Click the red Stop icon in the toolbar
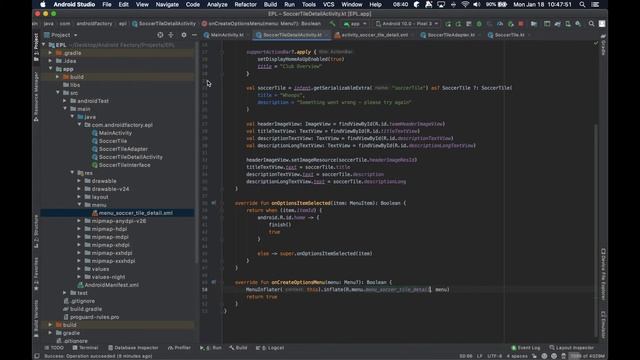Image resolution: width=640 pixels, height=360 pixels. pyautogui.click(x=521, y=24)
